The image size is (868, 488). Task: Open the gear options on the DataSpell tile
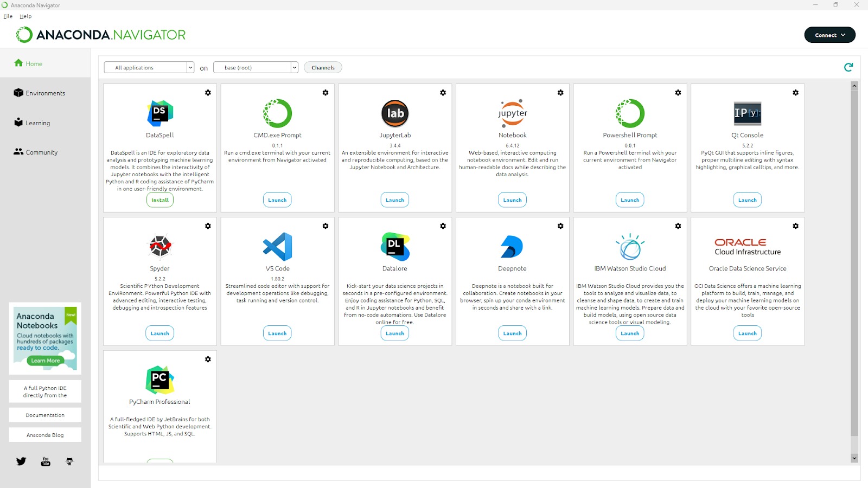coord(208,93)
